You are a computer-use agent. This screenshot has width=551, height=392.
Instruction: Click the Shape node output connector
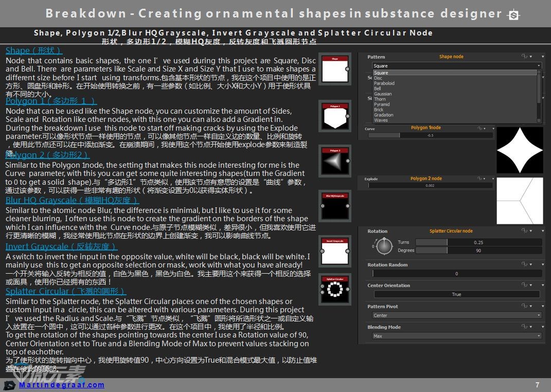(347, 69)
